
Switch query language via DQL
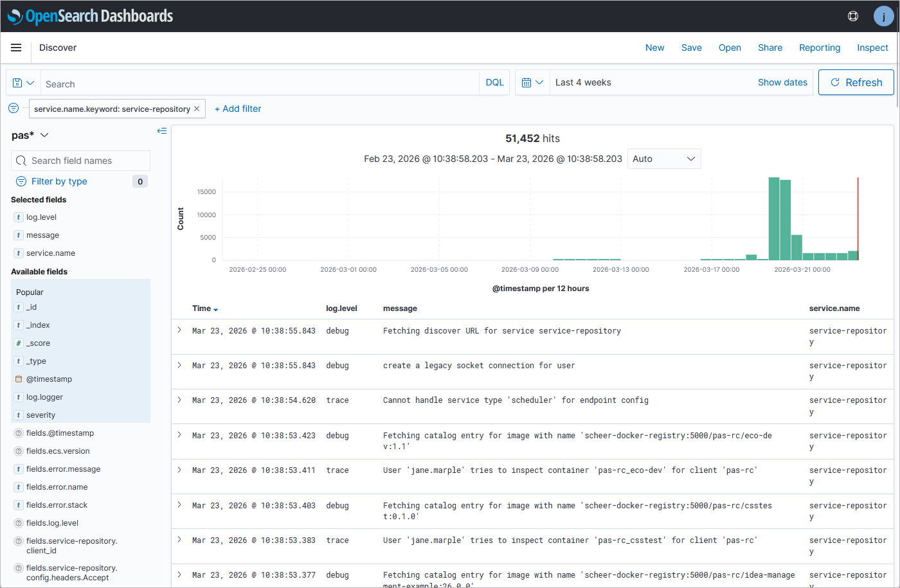(x=494, y=83)
